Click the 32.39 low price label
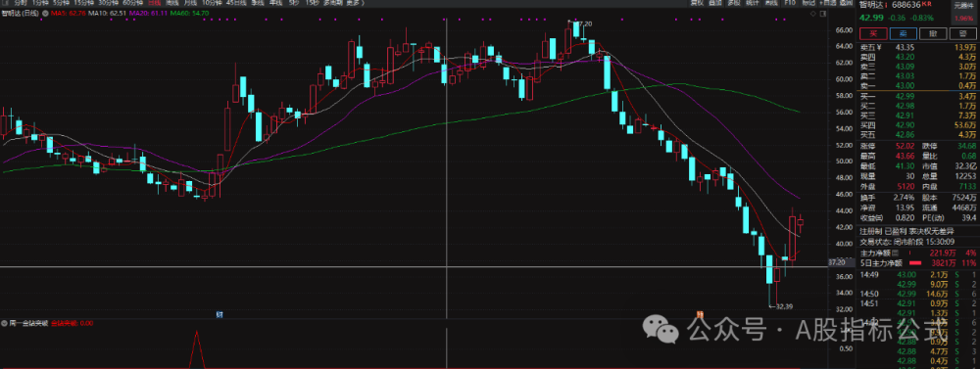980x369 pixels. (784, 306)
